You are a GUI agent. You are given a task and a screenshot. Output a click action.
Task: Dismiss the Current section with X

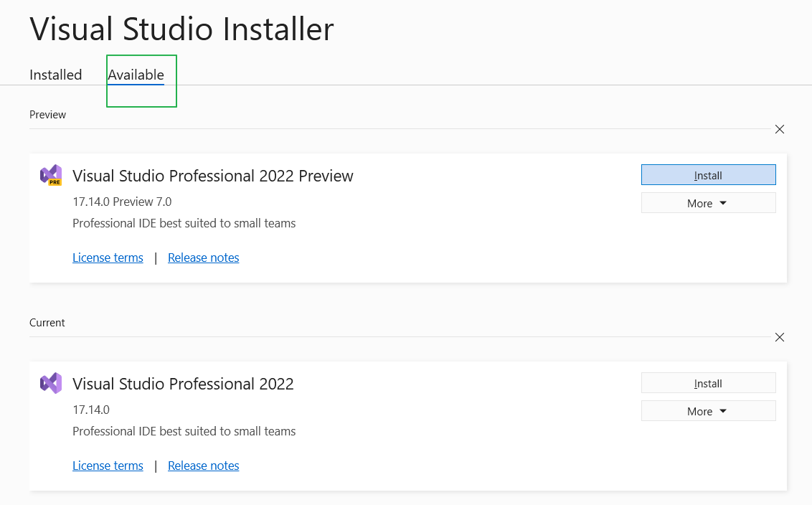(780, 337)
